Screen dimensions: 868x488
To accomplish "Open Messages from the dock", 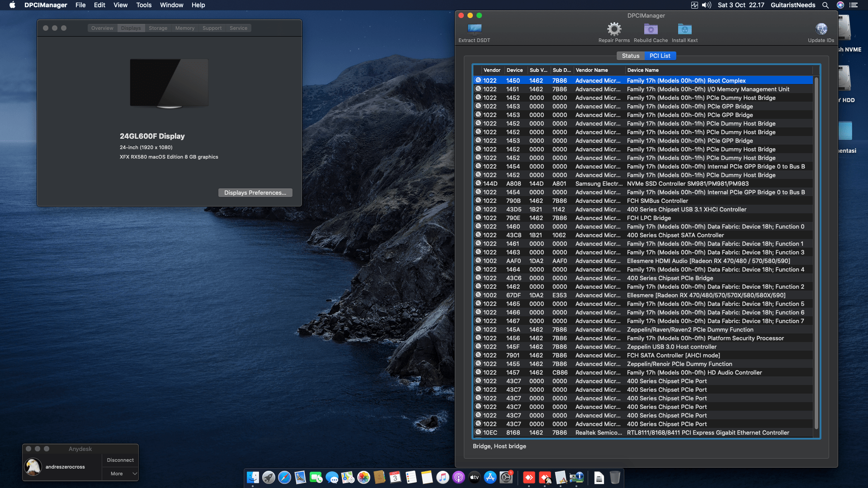I will click(332, 477).
